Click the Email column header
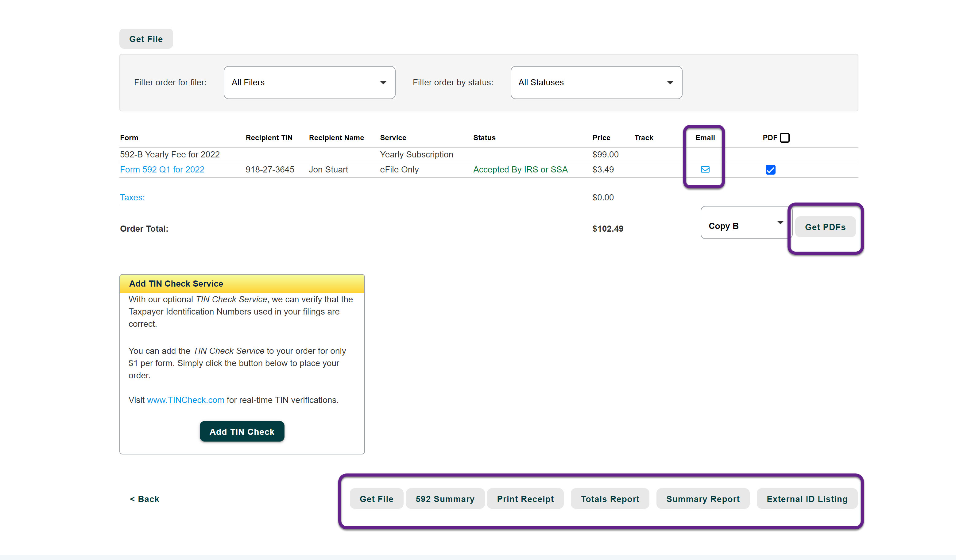The image size is (956, 560). tap(704, 138)
